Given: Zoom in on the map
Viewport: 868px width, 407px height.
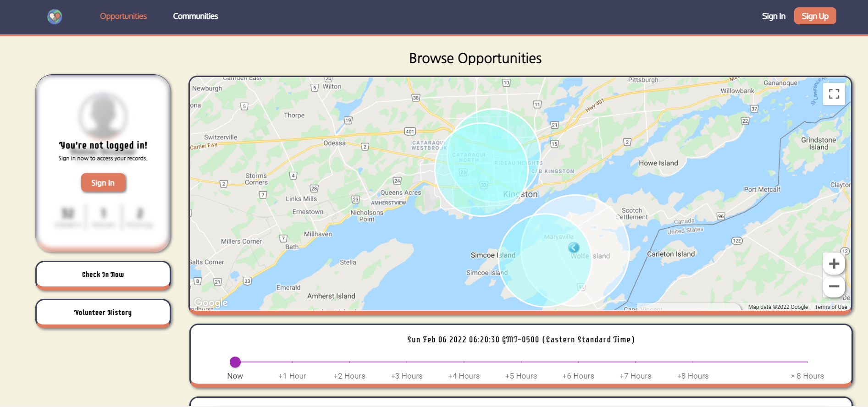Looking at the screenshot, I should [x=834, y=264].
